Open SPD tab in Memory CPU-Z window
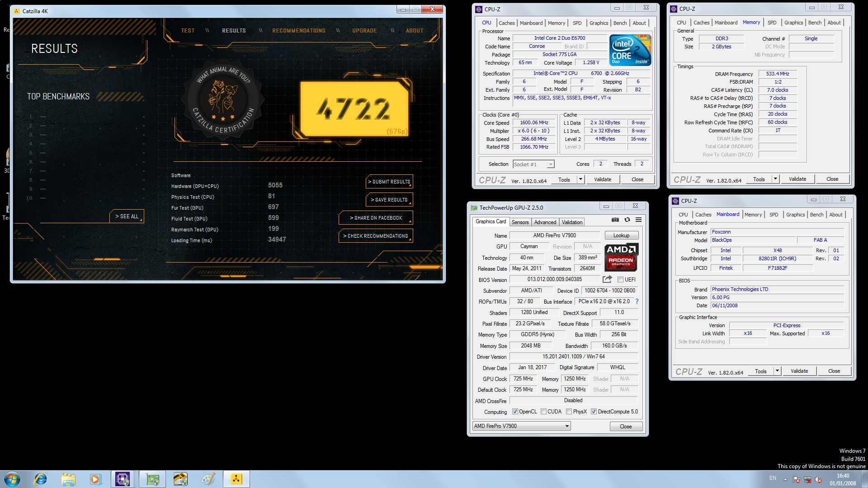 772,23
